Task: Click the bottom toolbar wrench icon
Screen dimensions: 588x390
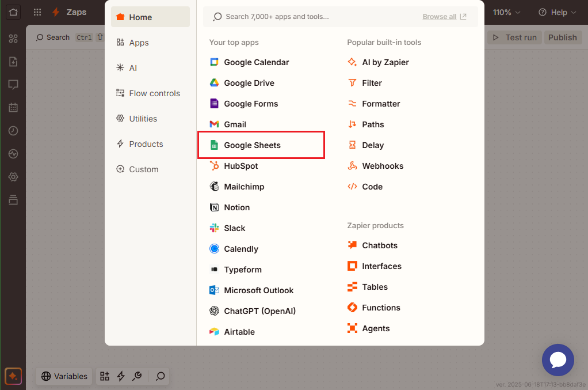Action: [138, 376]
